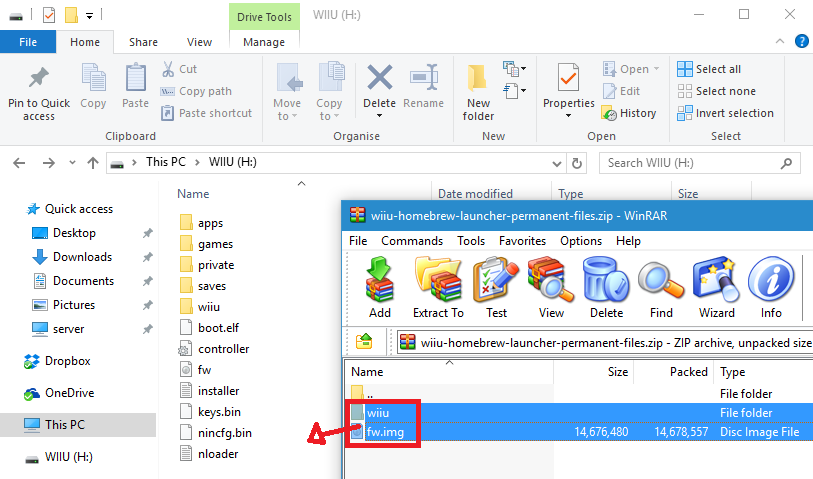This screenshot has height=479, width=813.
Task: Open Quick Access Toolbar customize dropdown
Action: click(89, 16)
